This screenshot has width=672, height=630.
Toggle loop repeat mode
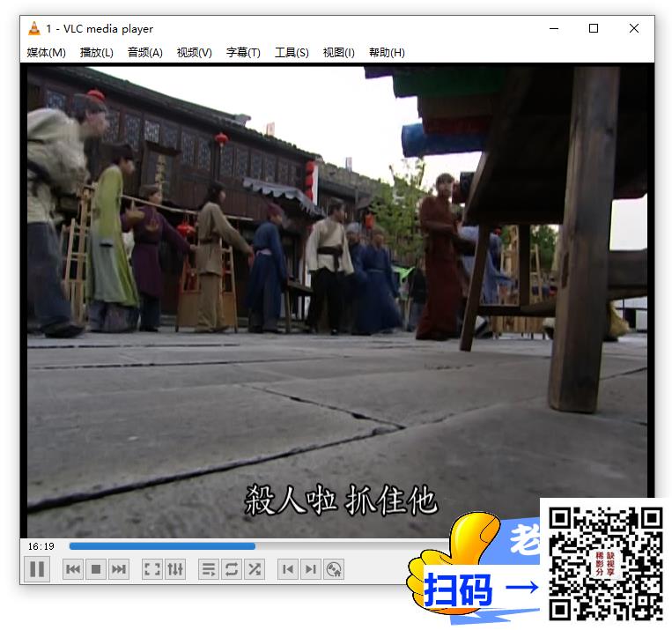coord(232,569)
